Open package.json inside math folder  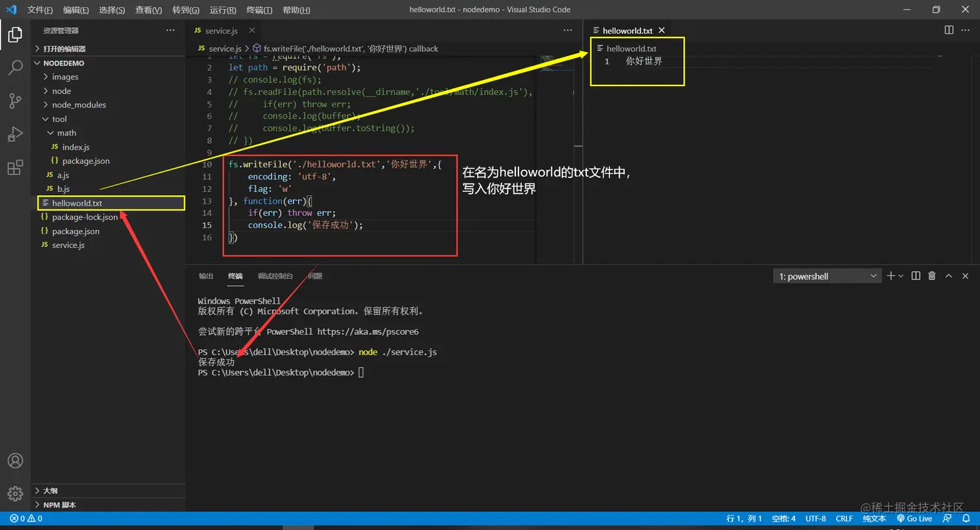pyautogui.click(x=86, y=161)
